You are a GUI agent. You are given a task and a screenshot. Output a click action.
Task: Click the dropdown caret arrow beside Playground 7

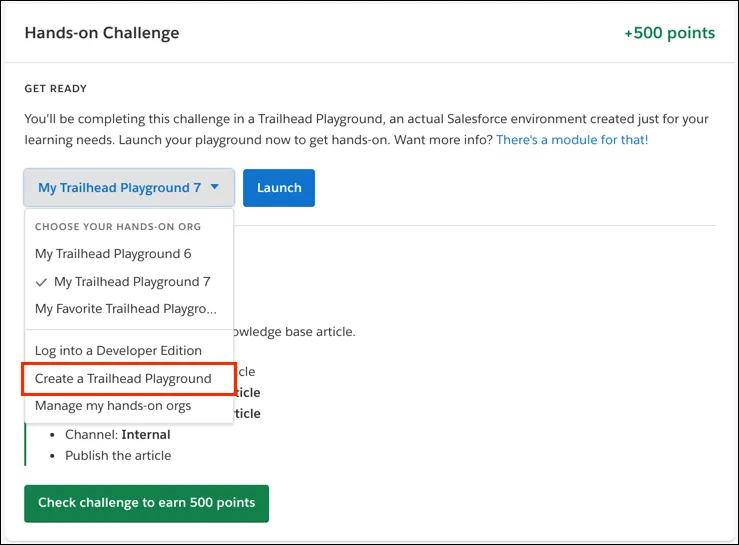click(x=214, y=187)
